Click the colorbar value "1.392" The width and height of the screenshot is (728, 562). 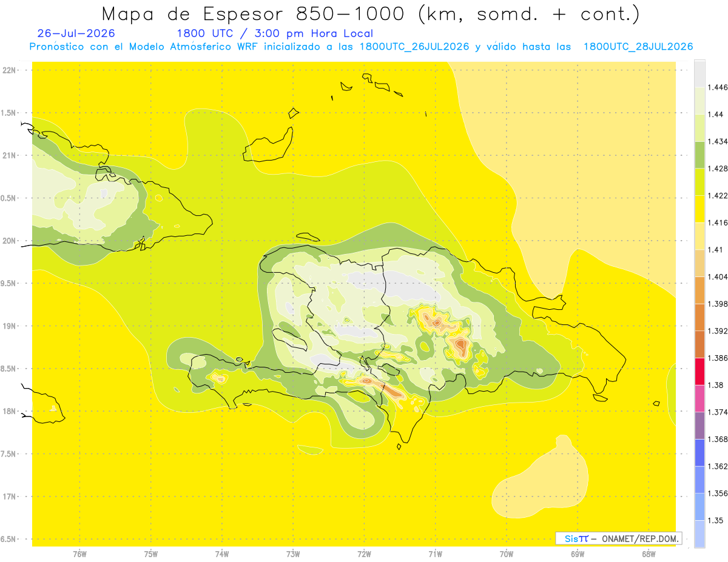pos(719,331)
